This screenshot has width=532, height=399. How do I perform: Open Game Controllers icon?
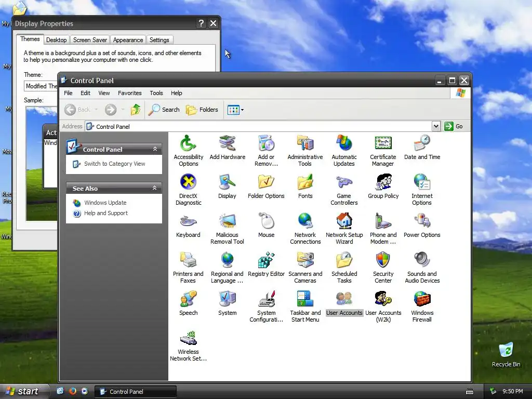click(x=344, y=182)
